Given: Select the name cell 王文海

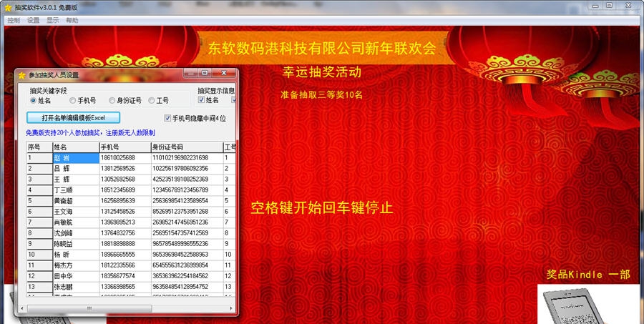Looking at the screenshot, I should (76, 212).
